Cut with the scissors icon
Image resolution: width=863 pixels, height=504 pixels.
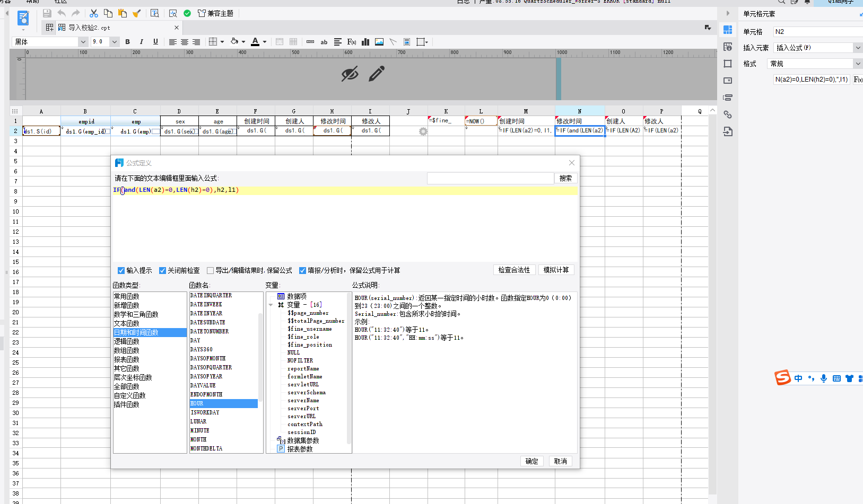pos(94,13)
